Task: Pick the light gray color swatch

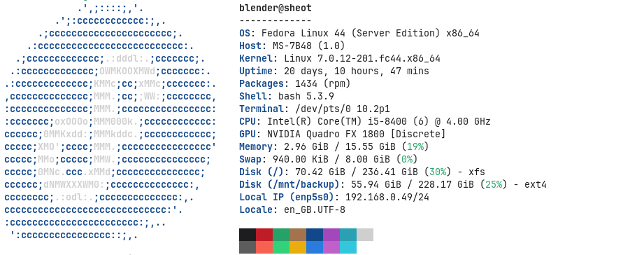Action: 365,235
